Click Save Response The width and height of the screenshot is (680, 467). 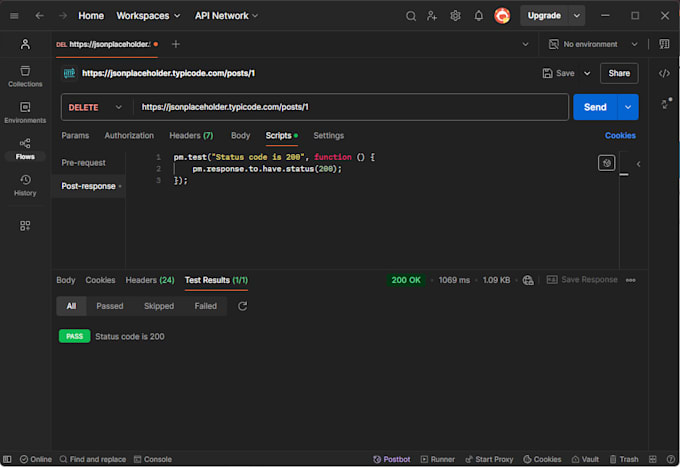point(582,280)
